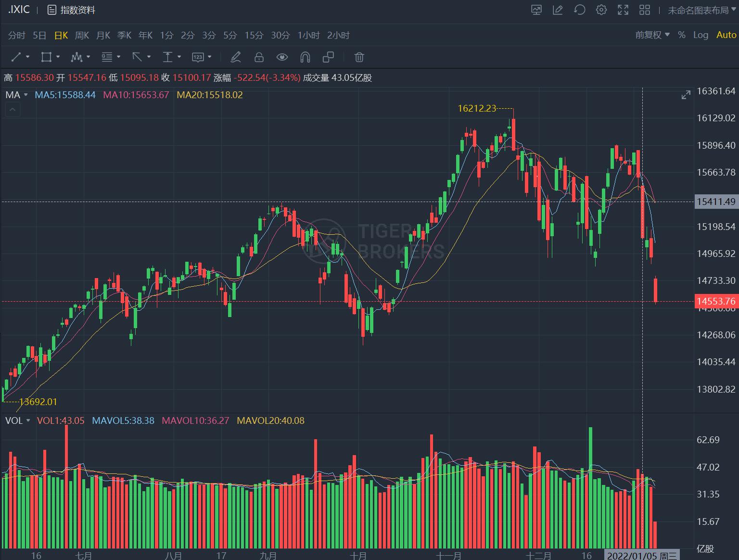Toggle percent scale % button
This screenshot has height=560, width=739.
[681, 35]
